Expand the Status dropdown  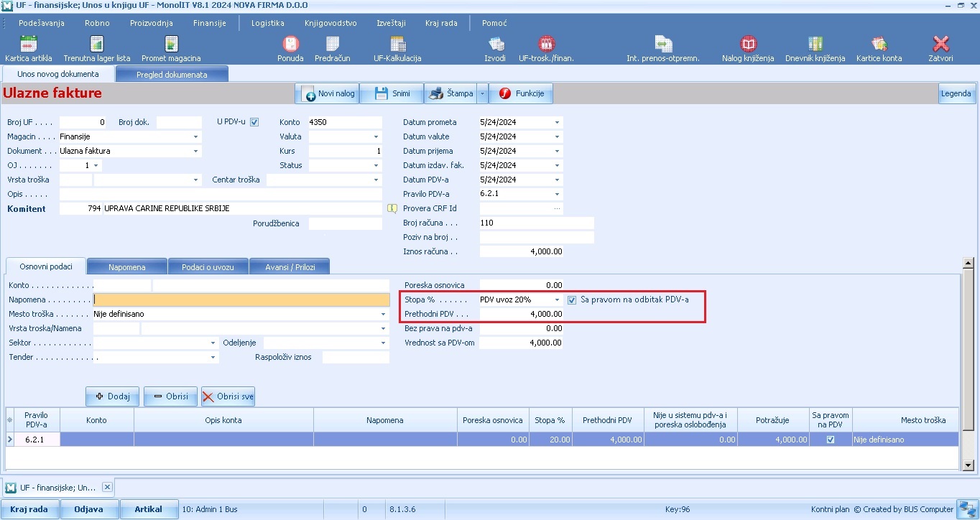(x=376, y=165)
